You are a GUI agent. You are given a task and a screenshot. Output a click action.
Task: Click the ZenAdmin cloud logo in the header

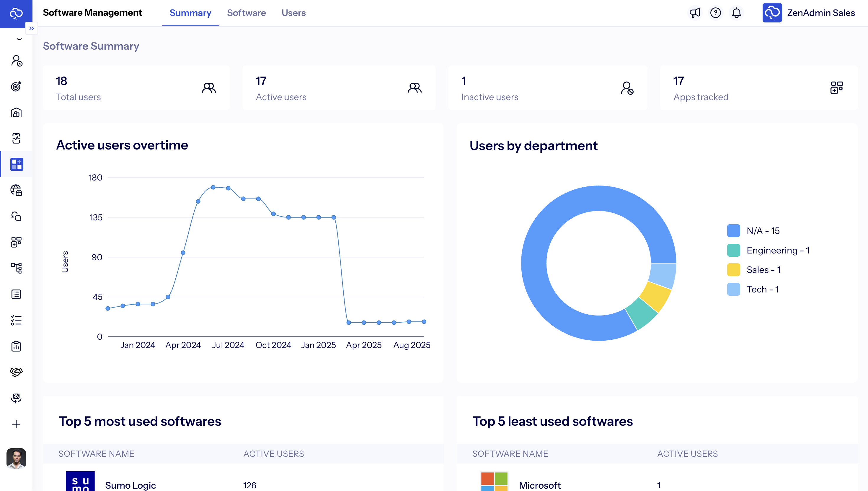click(772, 13)
